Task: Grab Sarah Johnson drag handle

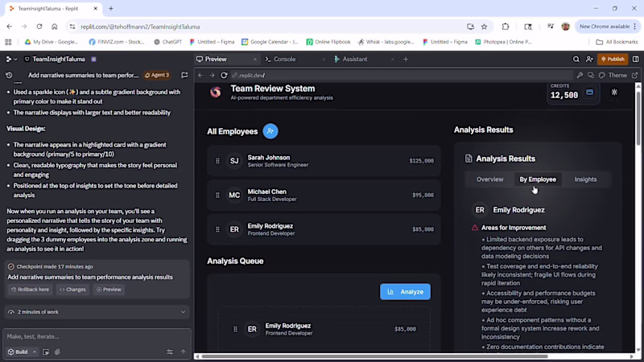Action: [217, 161]
